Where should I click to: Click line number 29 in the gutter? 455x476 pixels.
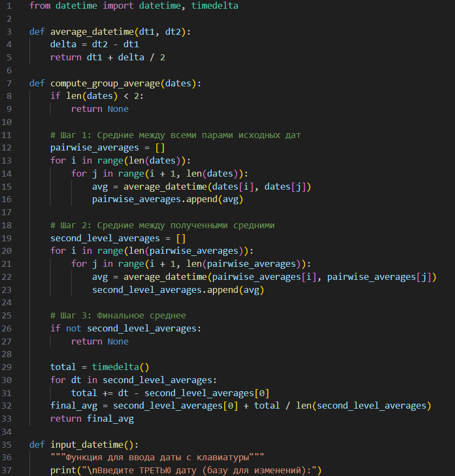(x=8, y=367)
